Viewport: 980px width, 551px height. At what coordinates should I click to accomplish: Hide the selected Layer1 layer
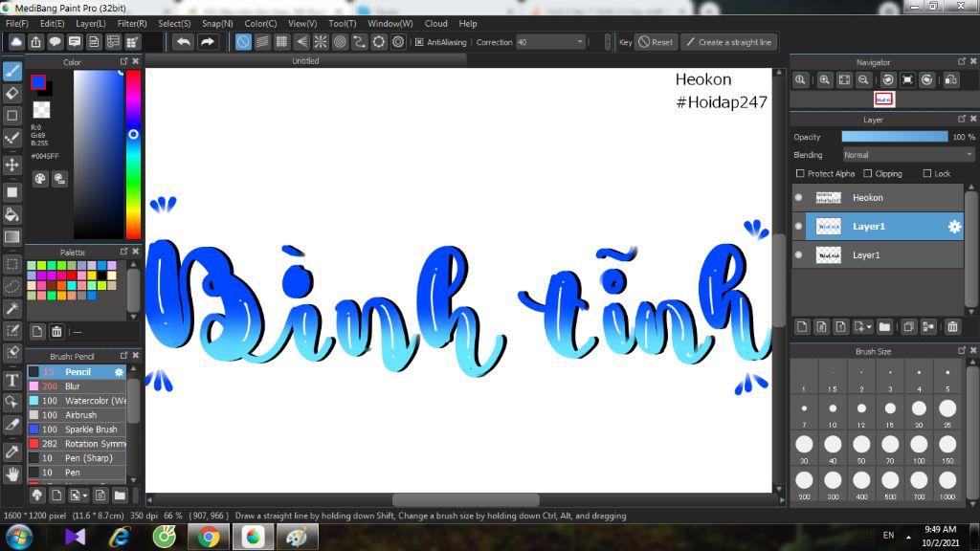[x=798, y=226]
